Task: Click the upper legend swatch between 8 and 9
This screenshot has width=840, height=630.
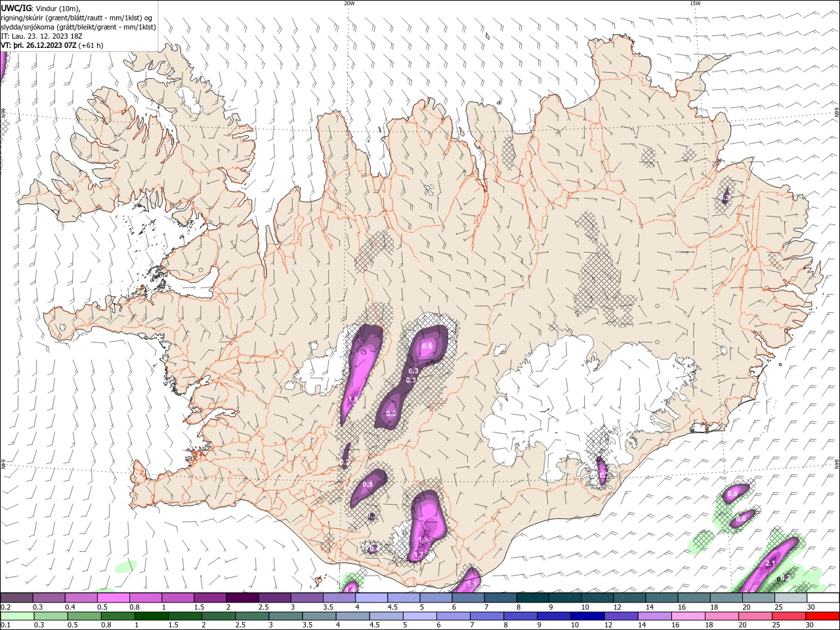Action: click(x=532, y=597)
